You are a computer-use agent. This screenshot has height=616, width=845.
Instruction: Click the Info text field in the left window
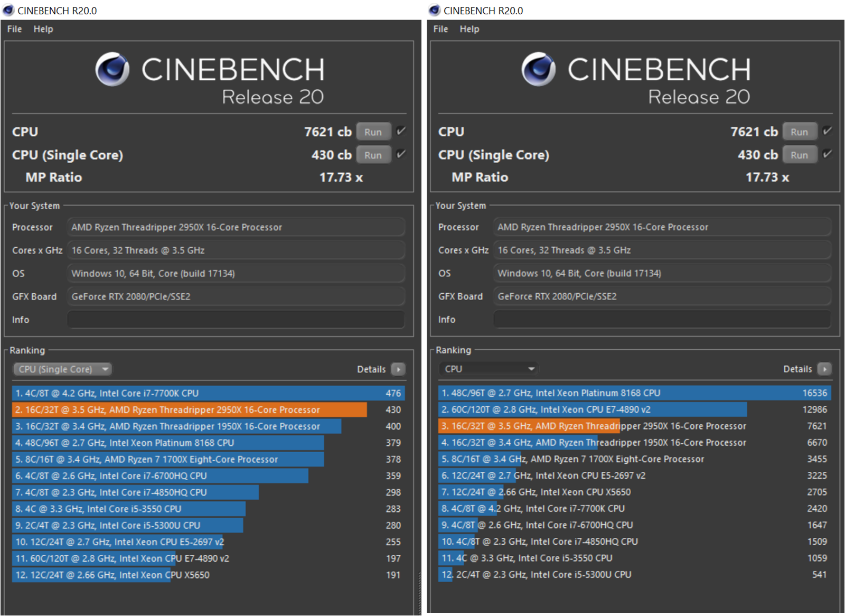tap(236, 319)
